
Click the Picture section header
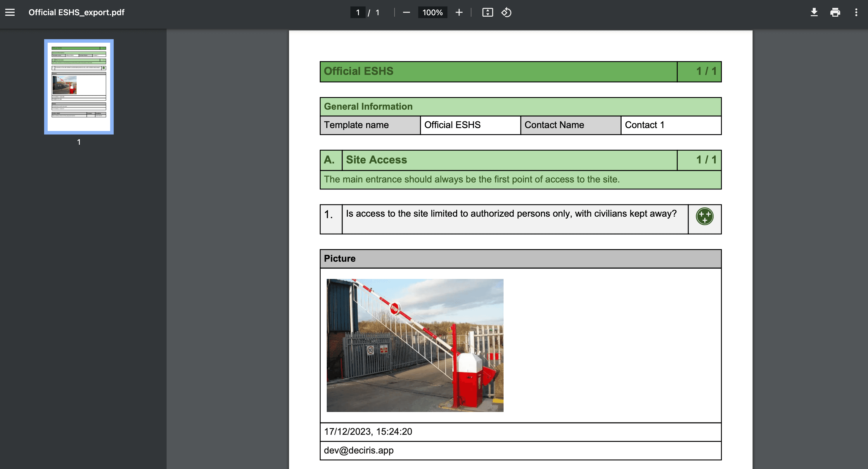coord(340,258)
